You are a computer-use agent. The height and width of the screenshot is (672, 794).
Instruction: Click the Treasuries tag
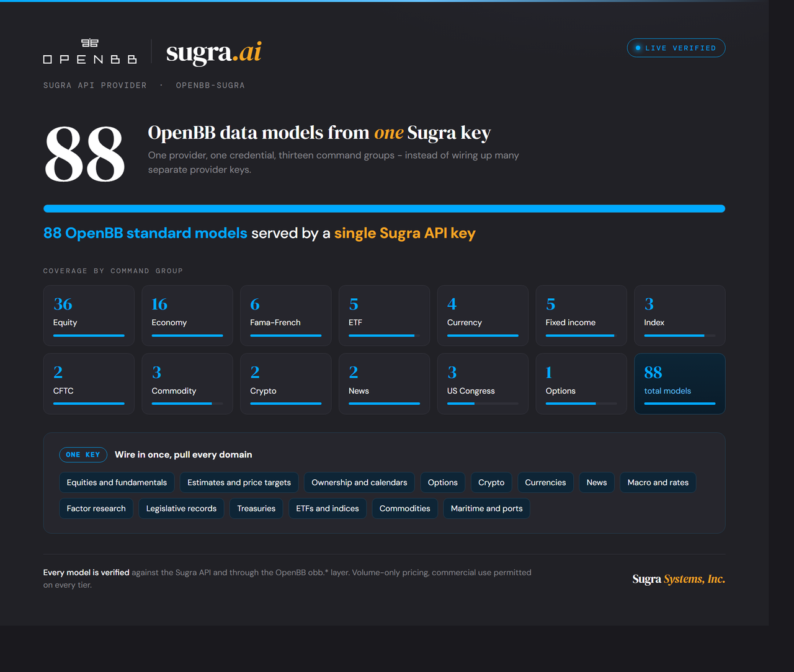click(256, 508)
